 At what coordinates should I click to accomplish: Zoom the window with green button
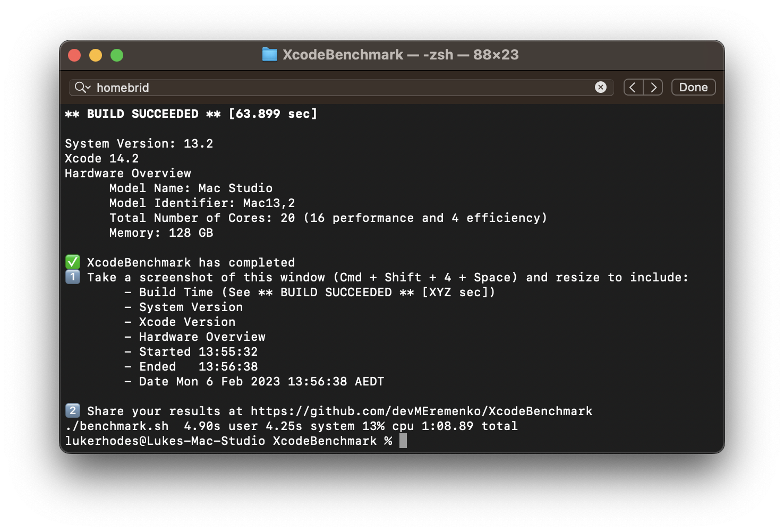(x=117, y=55)
